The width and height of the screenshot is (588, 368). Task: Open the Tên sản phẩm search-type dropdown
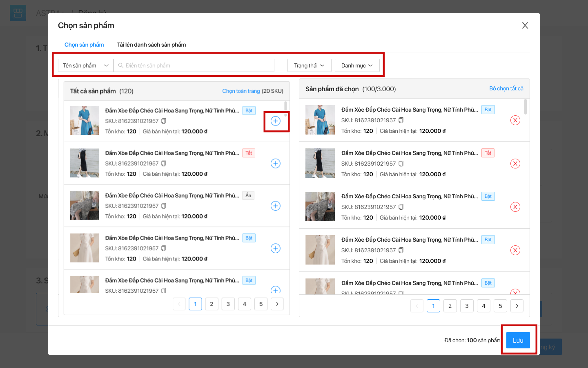click(86, 65)
